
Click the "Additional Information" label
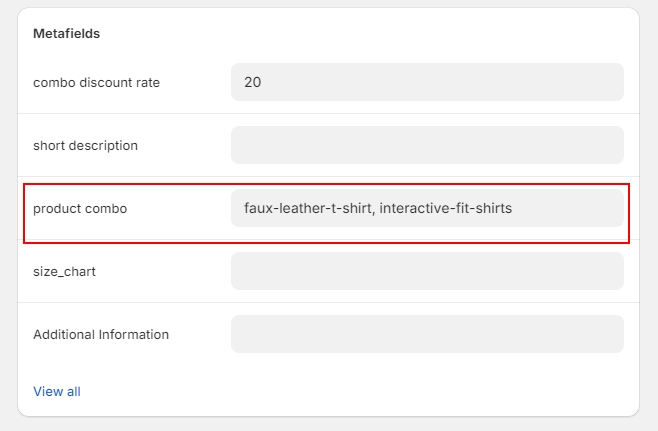[101, 334]
